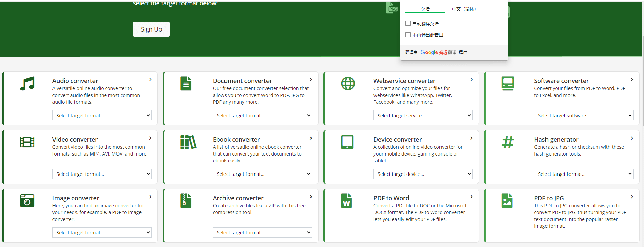Screen dimensions: 644x247
Task: Open Image converter target format dropdown
Action: click(102, 232)
